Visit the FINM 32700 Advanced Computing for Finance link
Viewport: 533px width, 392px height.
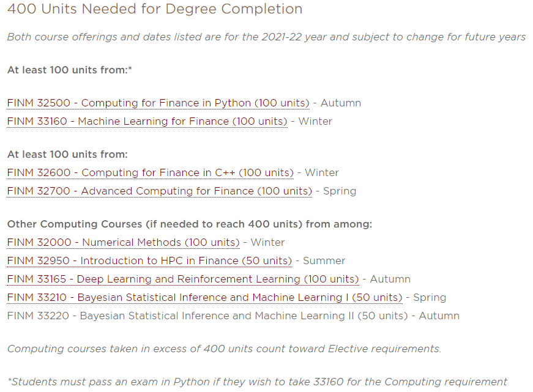[x=160, y=191]
